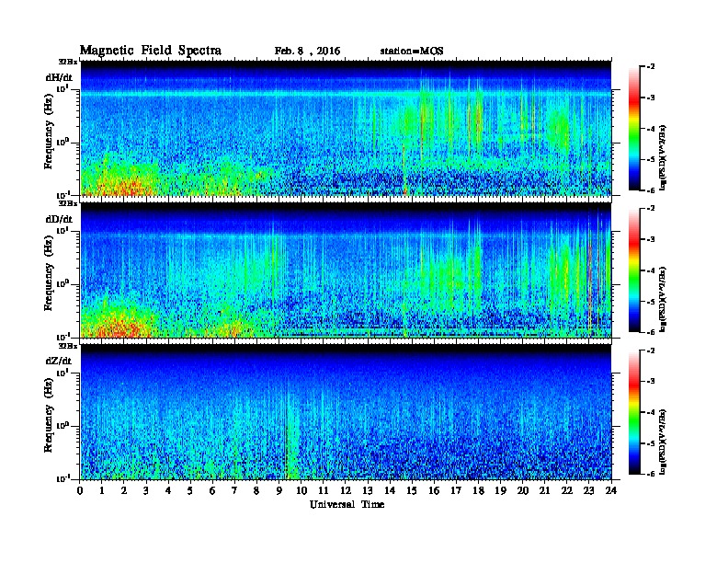
Task: Click the hour "14" tick label
Action: (x=390, y=490)
